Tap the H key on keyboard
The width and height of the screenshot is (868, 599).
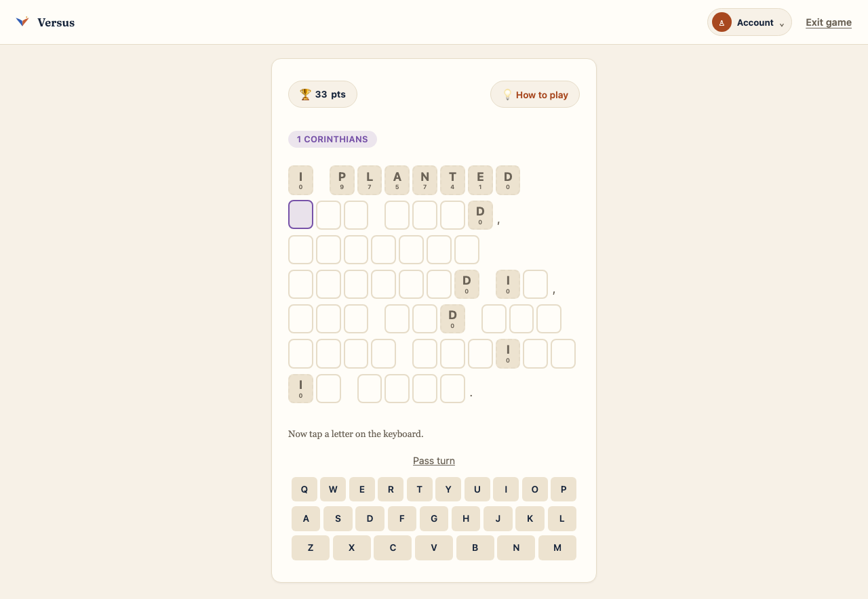coord(466,518)
